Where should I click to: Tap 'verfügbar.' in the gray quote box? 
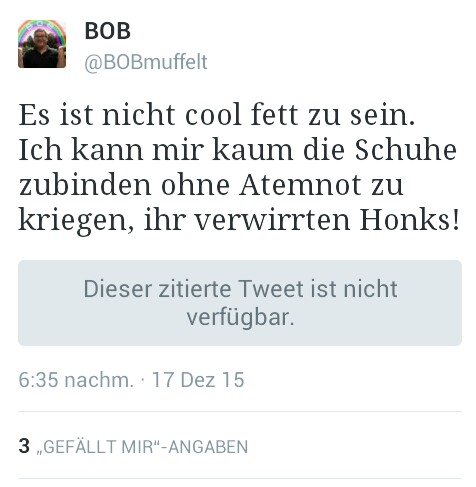(x=240, y=318)
